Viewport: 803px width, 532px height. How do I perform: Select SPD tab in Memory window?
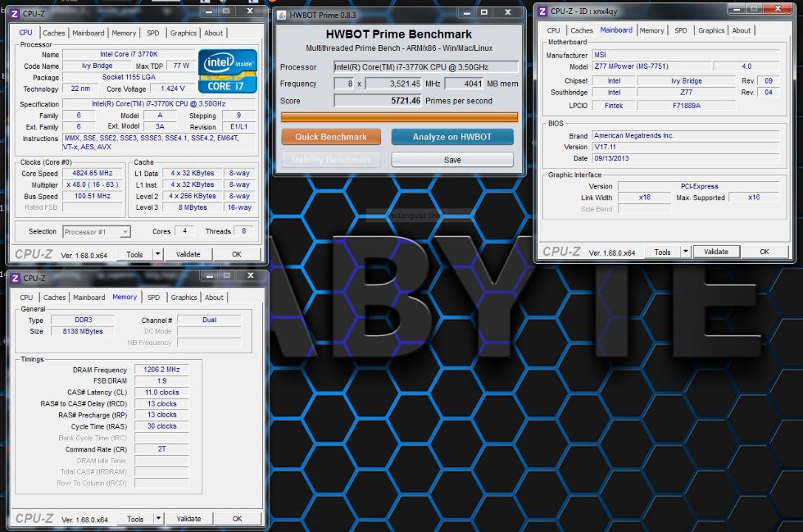tap(153, 297)
